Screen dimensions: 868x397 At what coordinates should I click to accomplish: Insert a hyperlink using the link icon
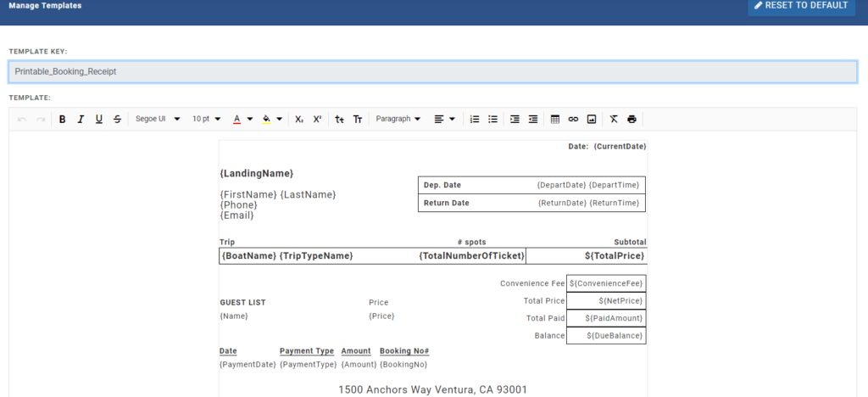click(x=574, y=119)
